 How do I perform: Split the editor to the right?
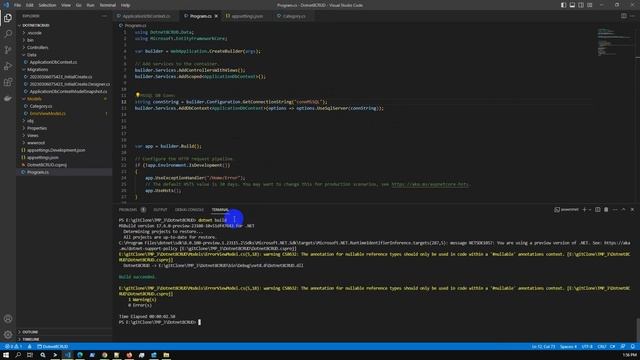[x=624, y=16]
